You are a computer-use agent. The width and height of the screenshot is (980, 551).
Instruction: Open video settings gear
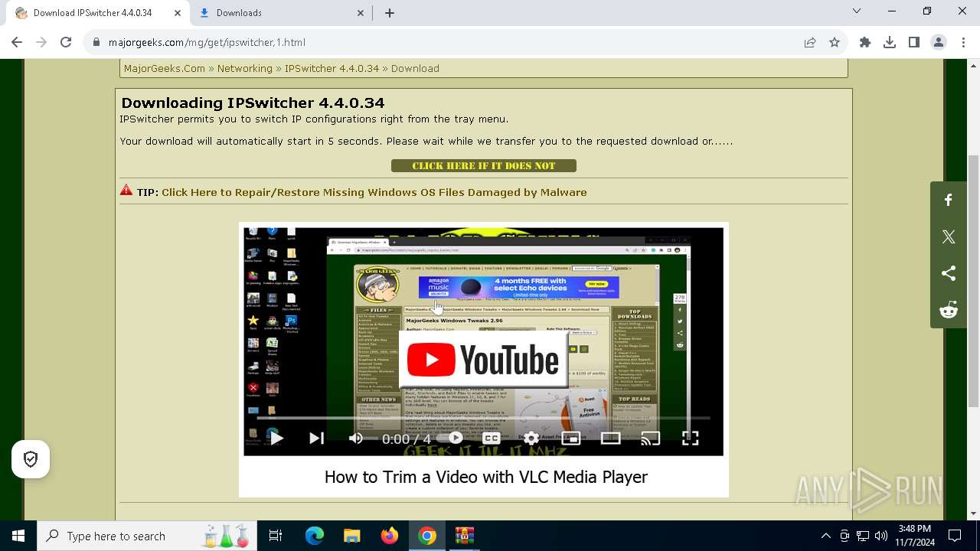click(x=531, y=438)
